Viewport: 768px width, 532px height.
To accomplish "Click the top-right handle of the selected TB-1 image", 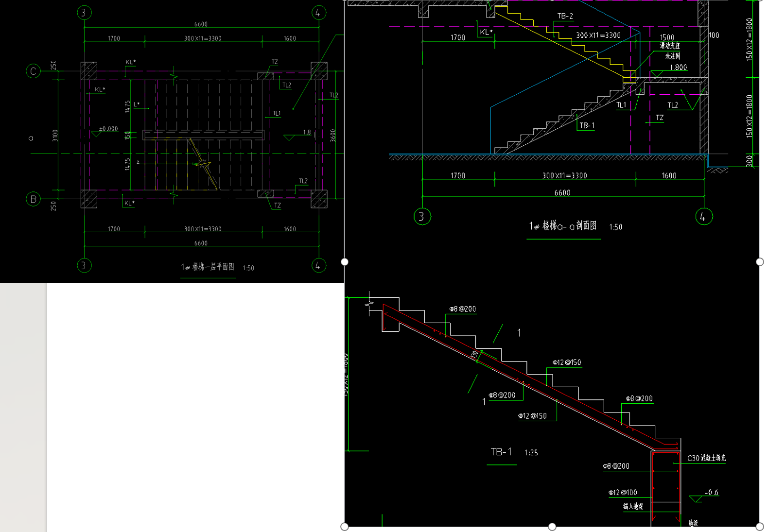I will 760,262.
